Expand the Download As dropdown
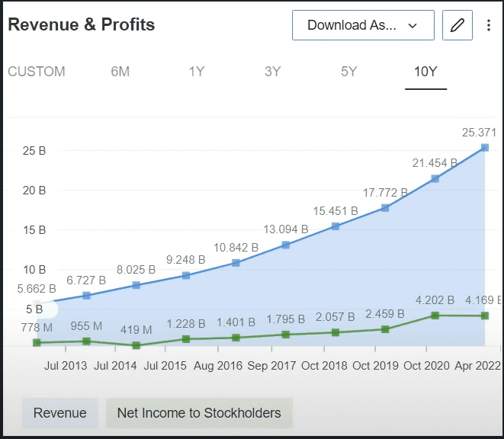The height and width of the screenshot is (439, 504). click(363, 25)
